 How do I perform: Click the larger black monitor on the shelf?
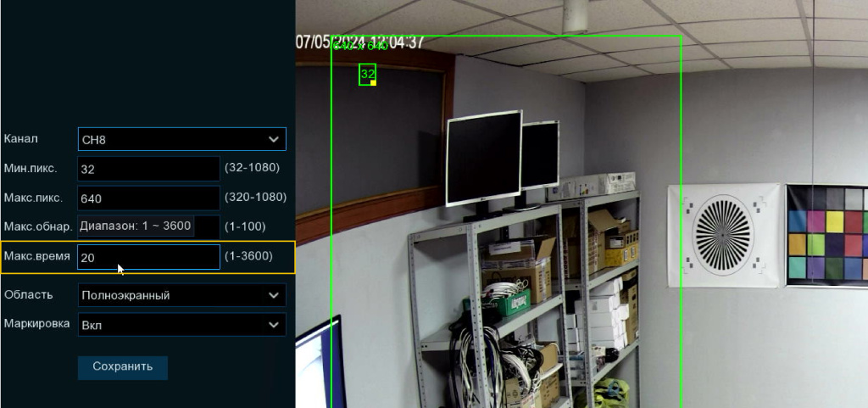tap(484, 158)
